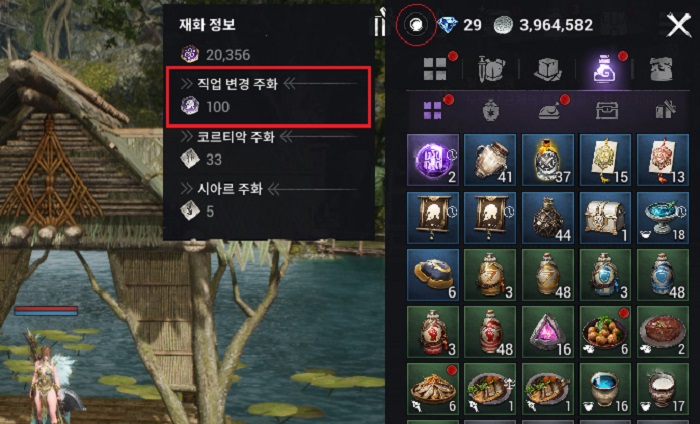
Task: Open the last sub-category filter icon
Action: (x=665, y=110)
